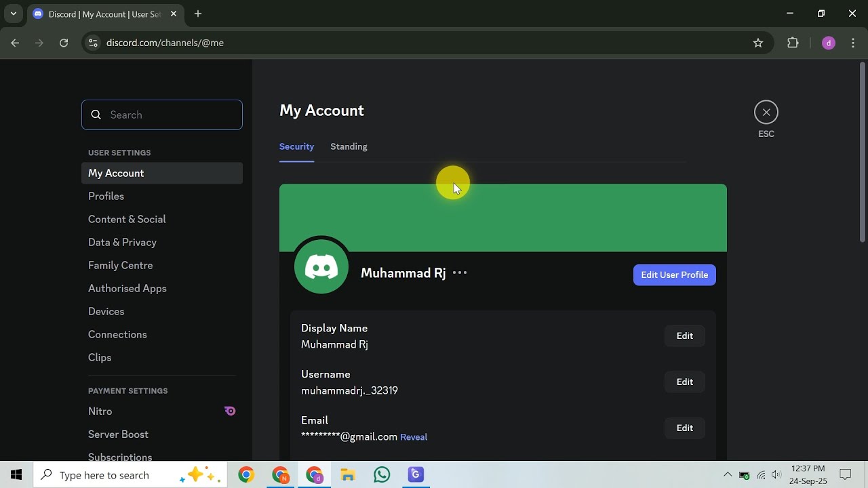This screenshot has height=488, width=868.
Task: Edit the Display Name
Action: [x=684, y=335]
